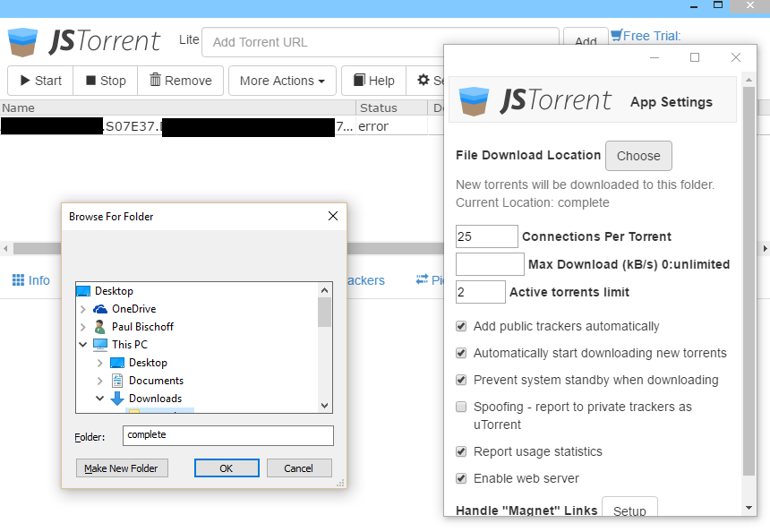This screenshot has height=532, width=770.
Task: Switch to the Pieces tab
Action: click(x=430, y=280)
